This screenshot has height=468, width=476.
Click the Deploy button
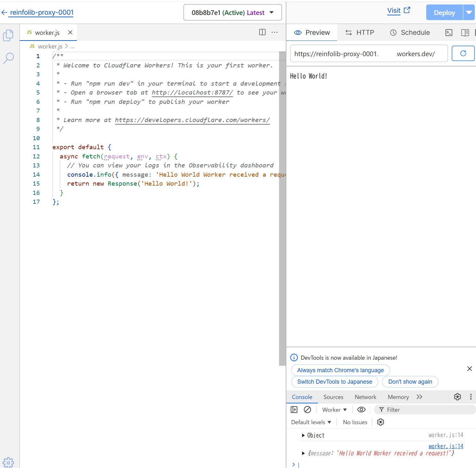pos(444,12)
